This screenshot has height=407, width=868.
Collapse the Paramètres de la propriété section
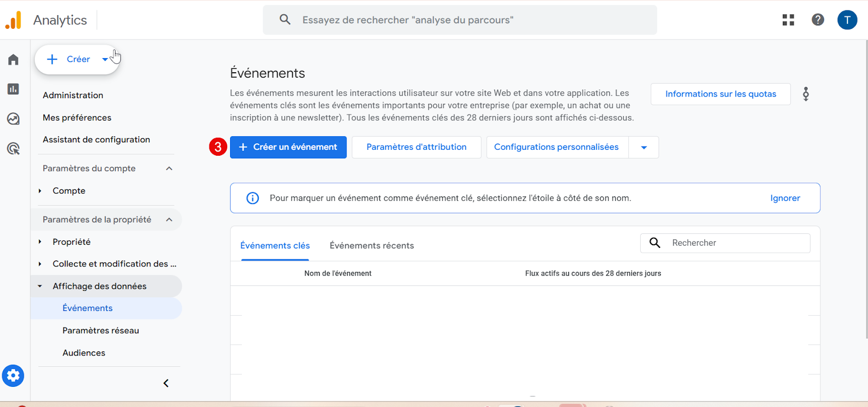(x=169, y=220)
